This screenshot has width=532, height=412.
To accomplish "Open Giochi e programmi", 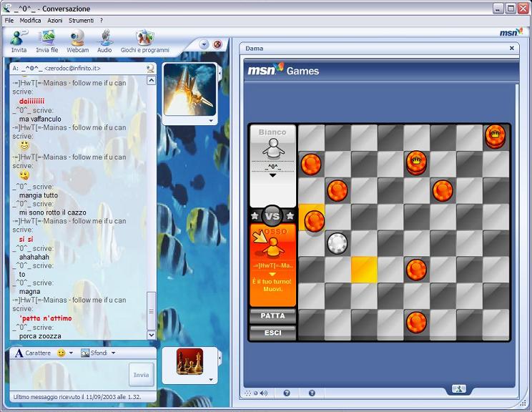I will click(x=145, y=41).
